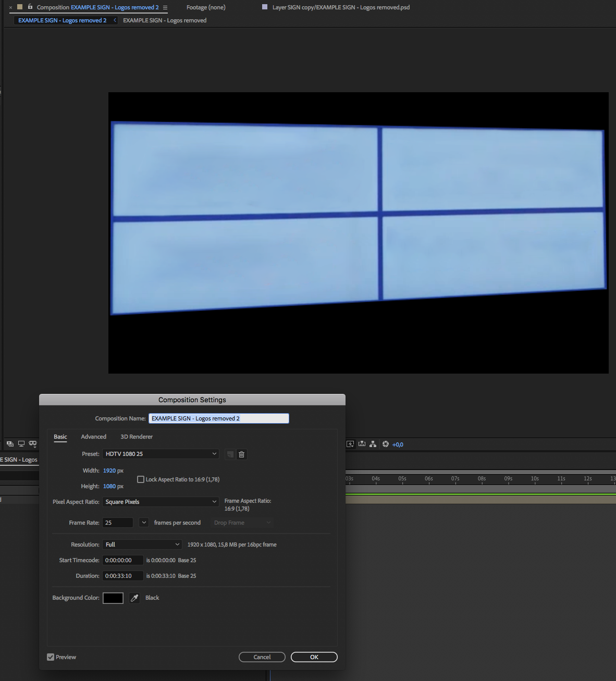Open the frame rate presets dropdown arrow
The image size is (616, 681).
coord(144,523)
